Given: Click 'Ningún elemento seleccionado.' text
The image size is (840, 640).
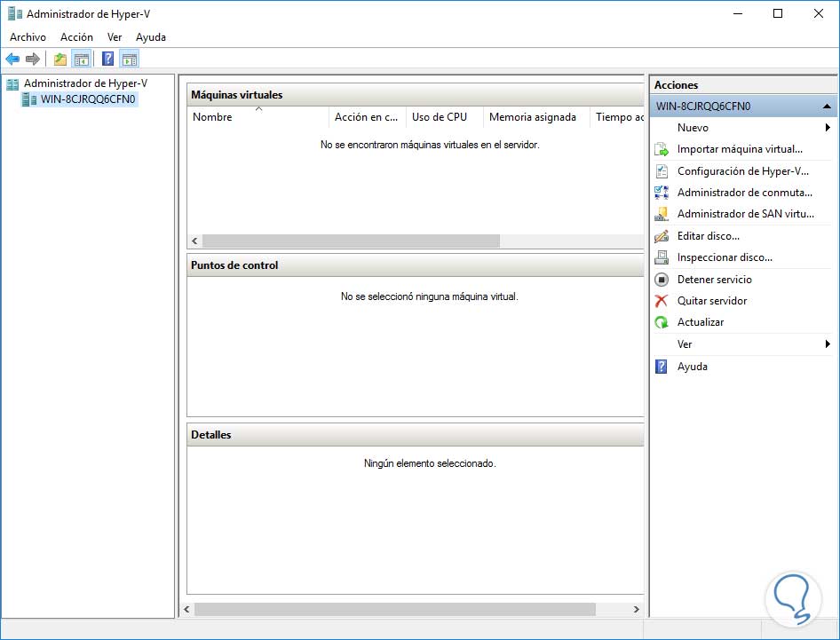Looking at the screenshot, I should pyautogui.click(x=430, y=463).
